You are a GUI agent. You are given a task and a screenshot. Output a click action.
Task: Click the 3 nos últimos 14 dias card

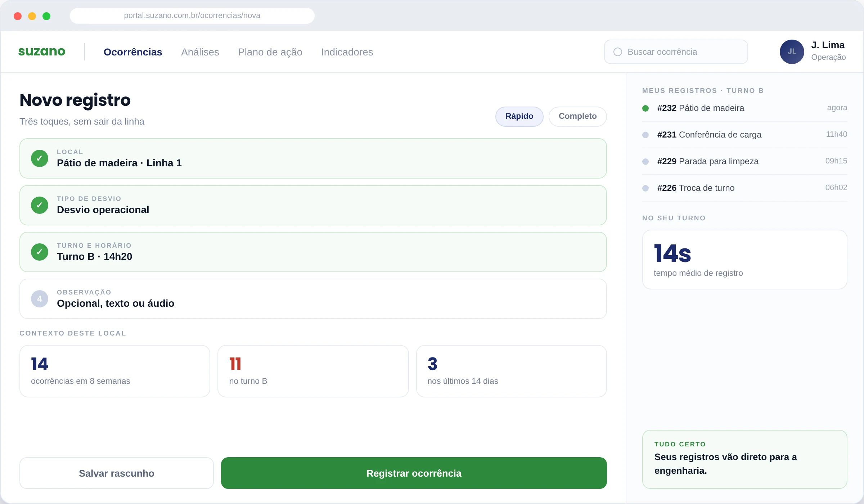click(512, 371)
